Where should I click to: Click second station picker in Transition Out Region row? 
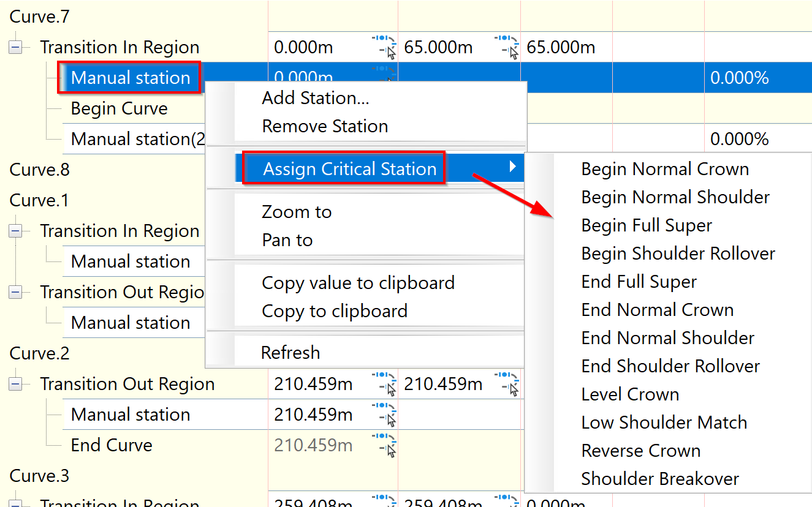507,383
